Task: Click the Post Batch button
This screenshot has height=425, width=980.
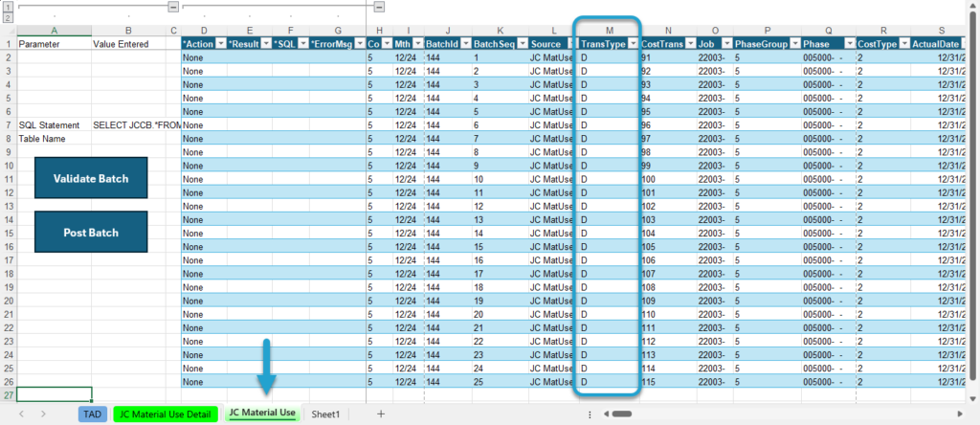Action: point(91,232)
